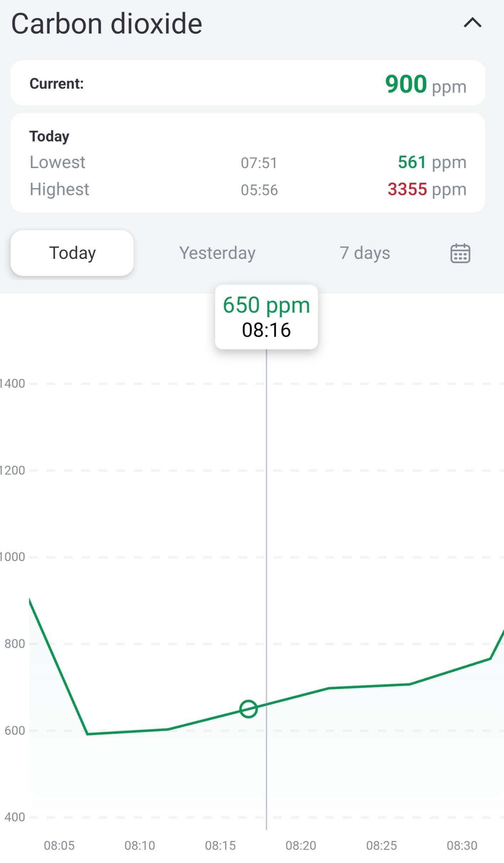The height and width of the screenshot is (863, 504).
Task: Click the 08:15 time axis label
Action: click(x=221, y=846)
